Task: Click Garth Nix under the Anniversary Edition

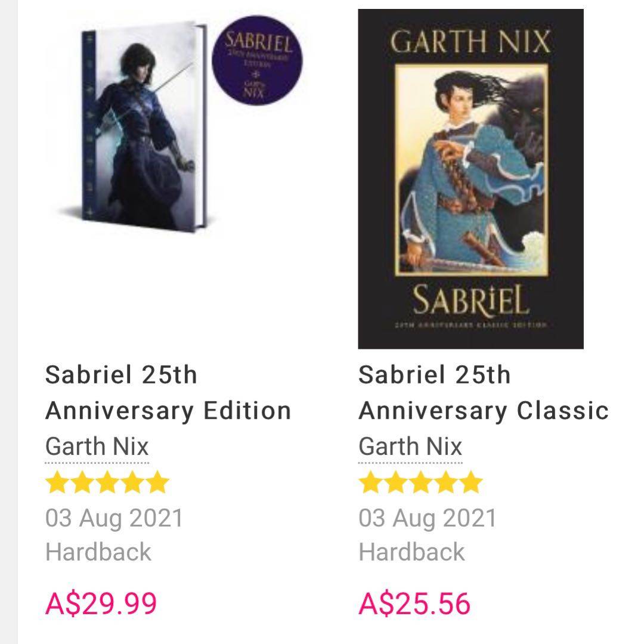Action: 97,447
